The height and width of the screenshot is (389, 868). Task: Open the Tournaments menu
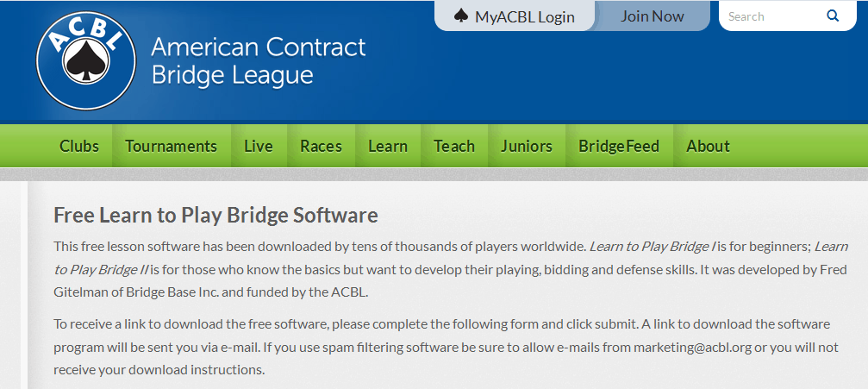tap(171, 146)
